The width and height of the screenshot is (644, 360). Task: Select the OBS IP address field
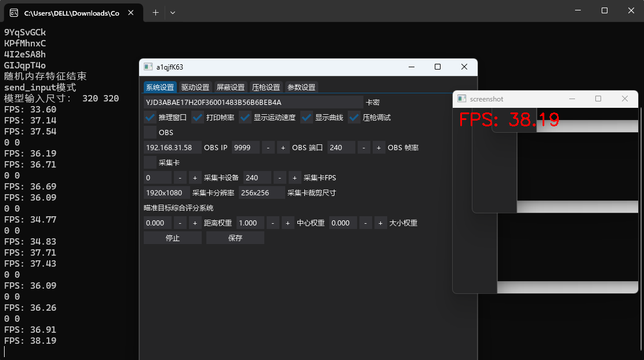(171, 147)
